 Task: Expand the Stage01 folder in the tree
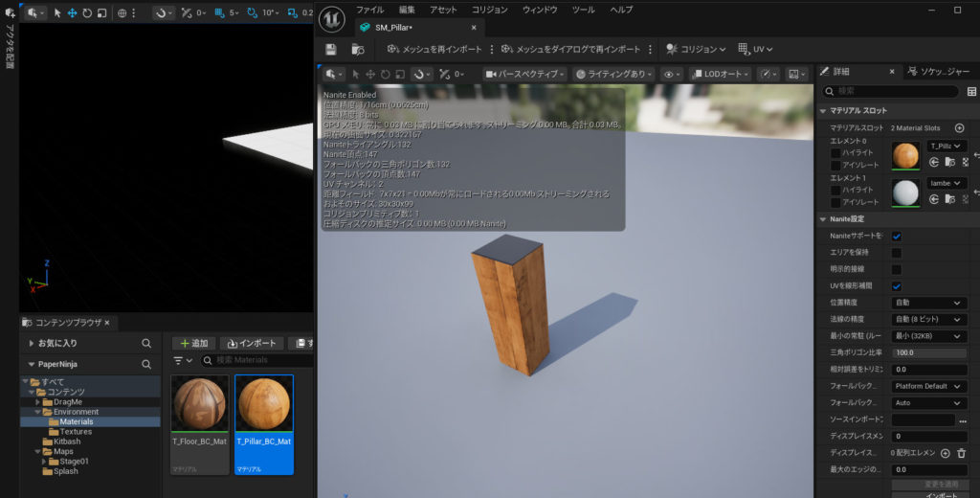[44, 462]
